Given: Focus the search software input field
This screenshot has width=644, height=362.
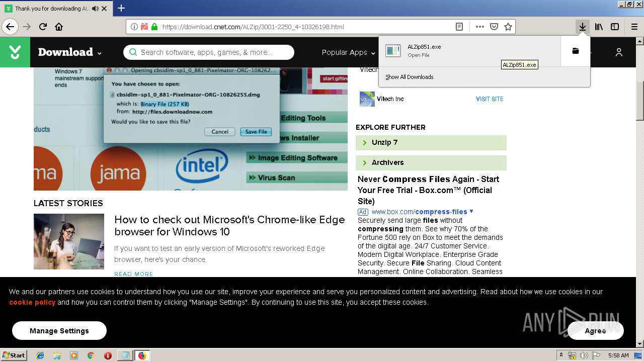Looking at the screenshot, I should (x=209, y=52).
